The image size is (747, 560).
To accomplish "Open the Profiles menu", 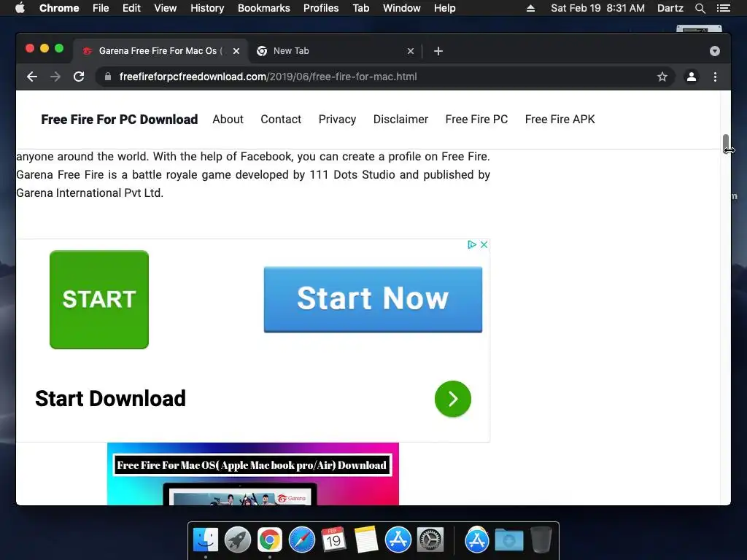I will [321, 8].
